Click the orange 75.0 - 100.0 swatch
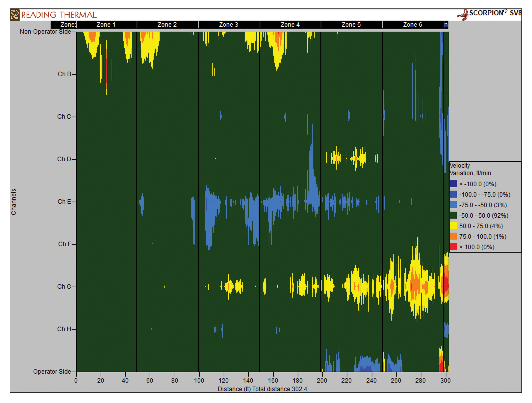The image size is (532, 403). (453, 237)
